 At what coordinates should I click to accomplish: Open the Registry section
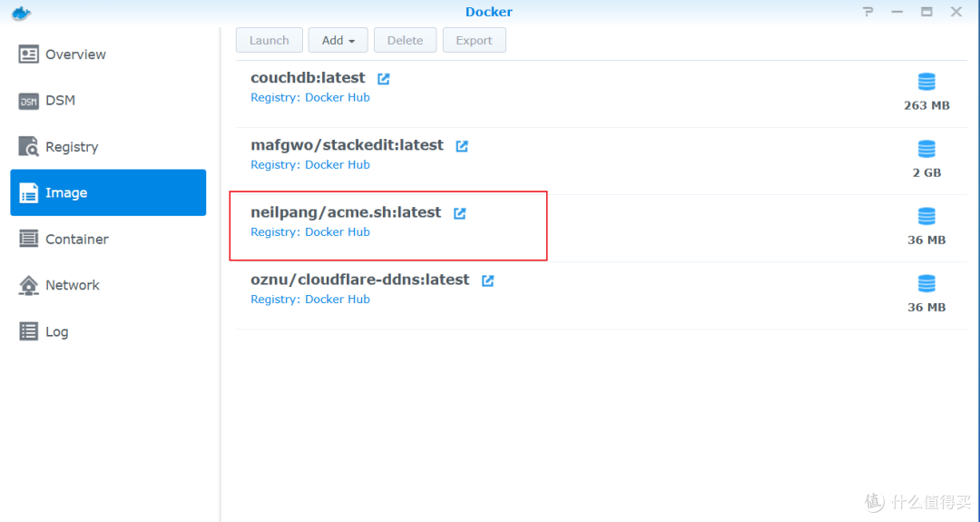click(108, 147)
